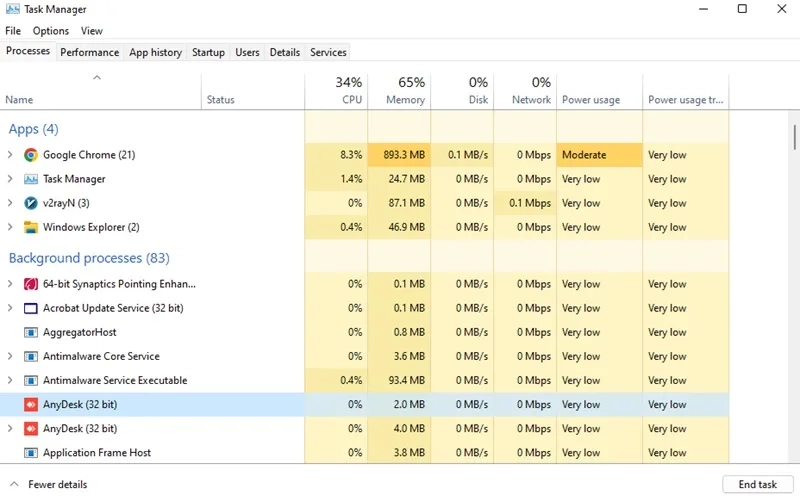800x501 pixels.
Task: Click the sort direction arrow above Name
Action: pyautogui.click(x=97, y=78)
